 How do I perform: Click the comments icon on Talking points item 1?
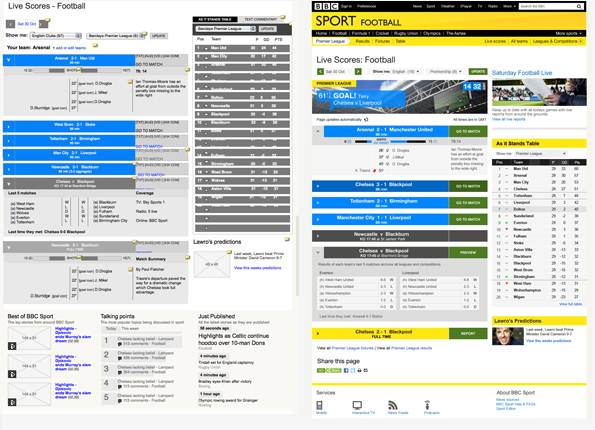tap(120, 344)
